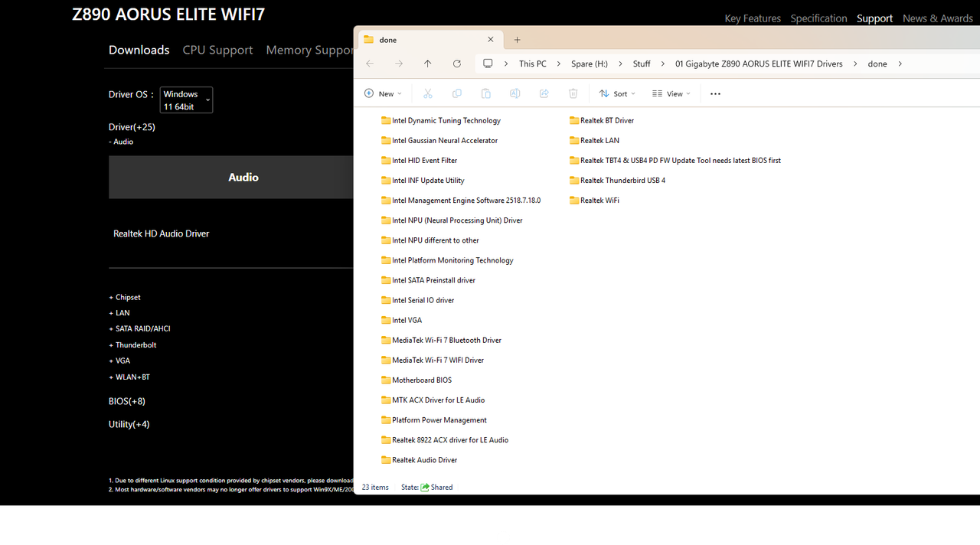Open the Driver OS selection dropdown
Image resolution: width=980 pixels, height=545 pixels.
pos(186,100)
